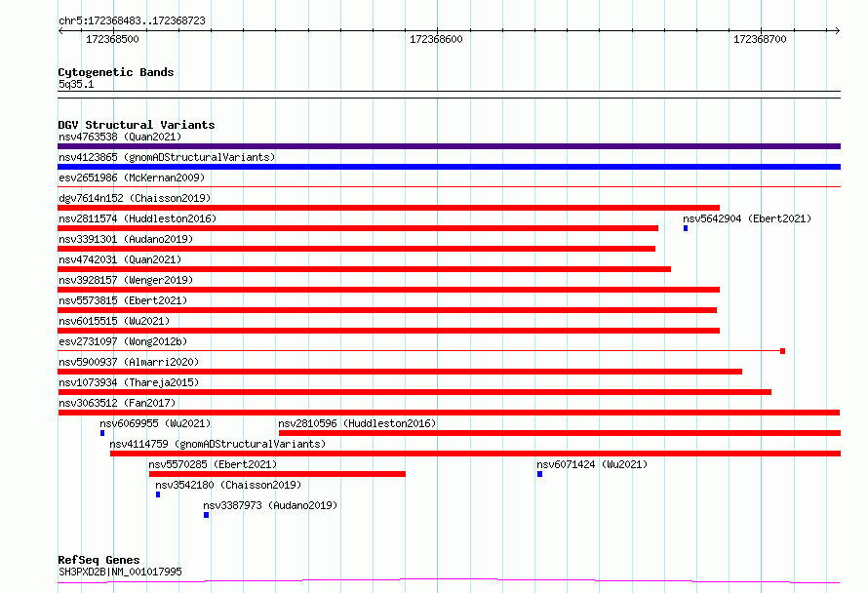
Task: Click the nsv3391301 (Audano2019) variant bar
Action: [x=357, y=249]
